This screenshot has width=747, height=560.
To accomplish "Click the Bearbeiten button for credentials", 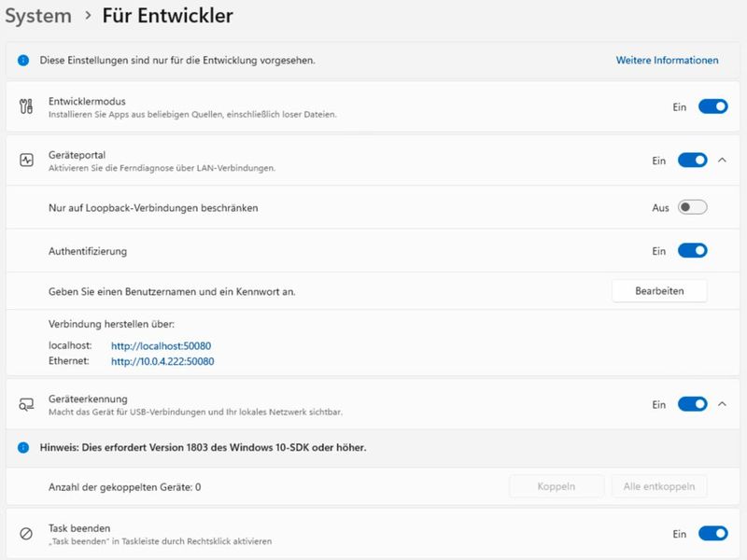I will [x=659, y=290].
